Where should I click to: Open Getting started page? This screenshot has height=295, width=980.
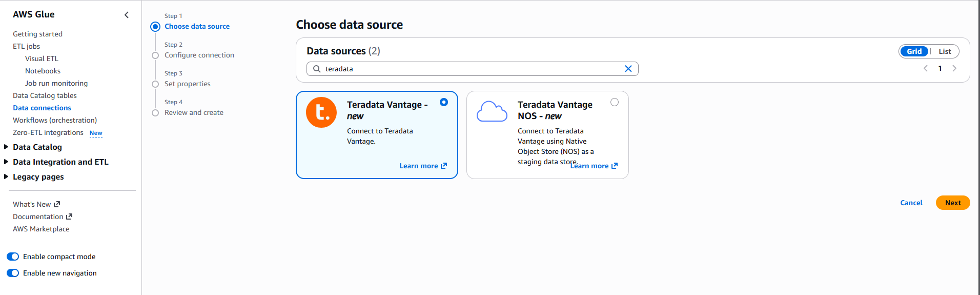[37, 34]
